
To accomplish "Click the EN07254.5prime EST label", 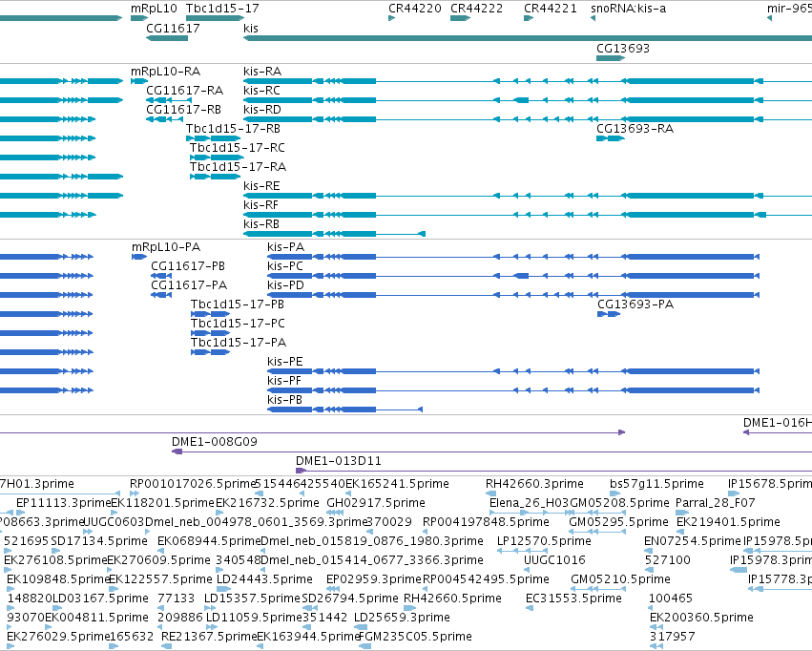I will pos(693,541).
